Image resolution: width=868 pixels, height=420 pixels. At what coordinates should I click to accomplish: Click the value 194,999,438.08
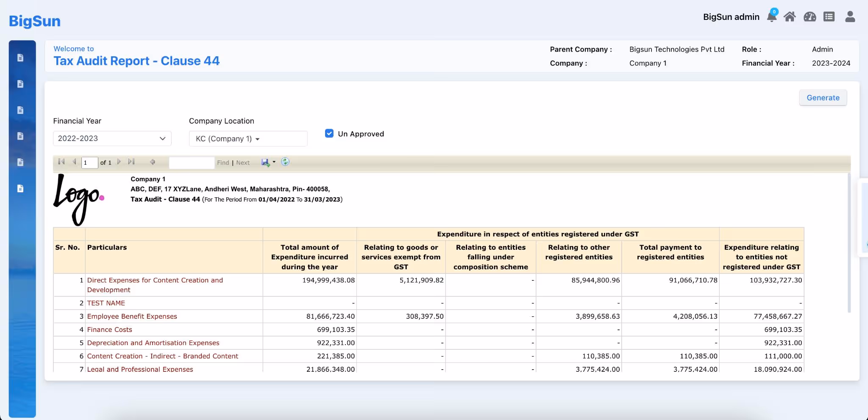[328, 280]
